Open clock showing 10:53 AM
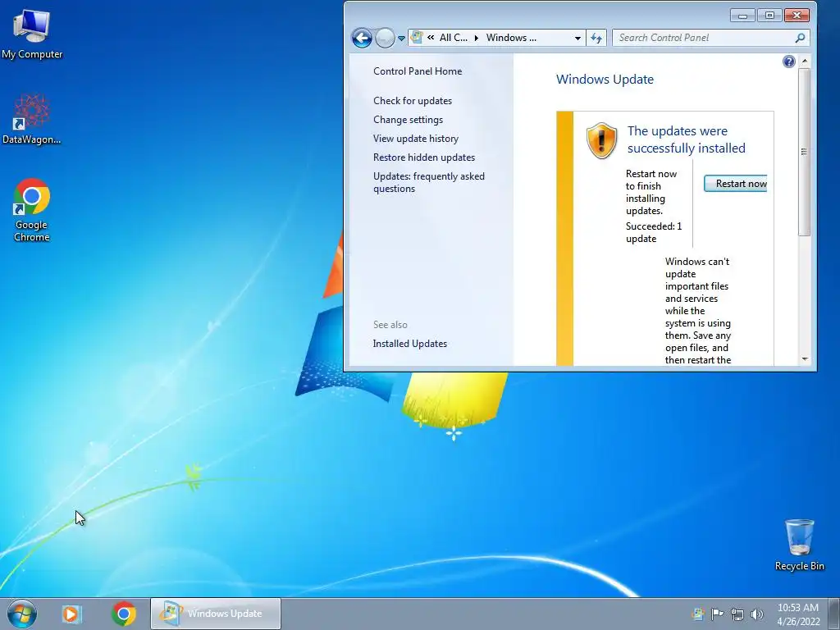This screenshot has height=630, width=840. 797,614
